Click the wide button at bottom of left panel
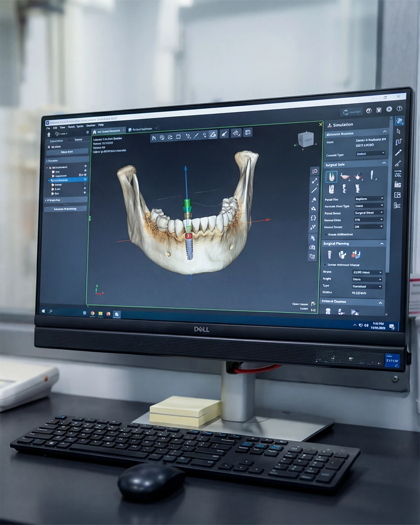 tap(65, 209)
